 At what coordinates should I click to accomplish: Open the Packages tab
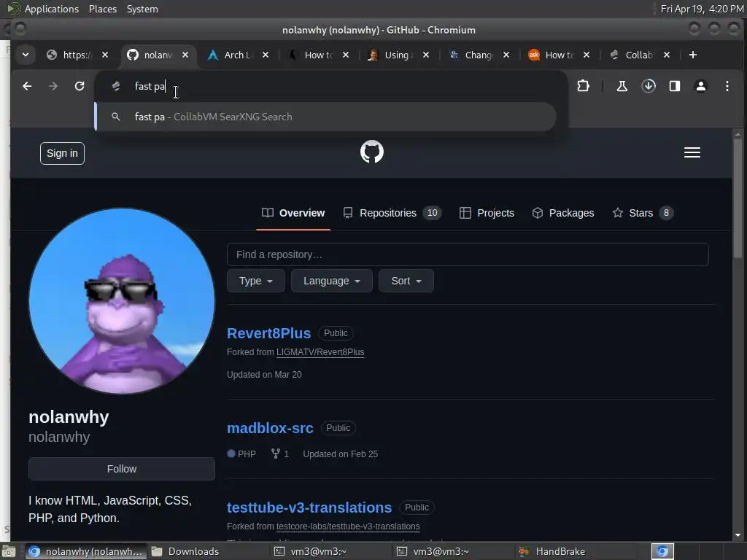tap(563, 213)
